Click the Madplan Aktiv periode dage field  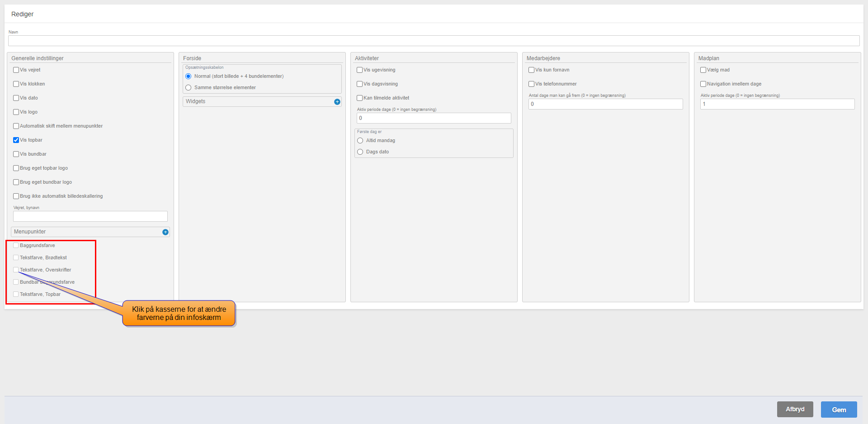[777, 105]
